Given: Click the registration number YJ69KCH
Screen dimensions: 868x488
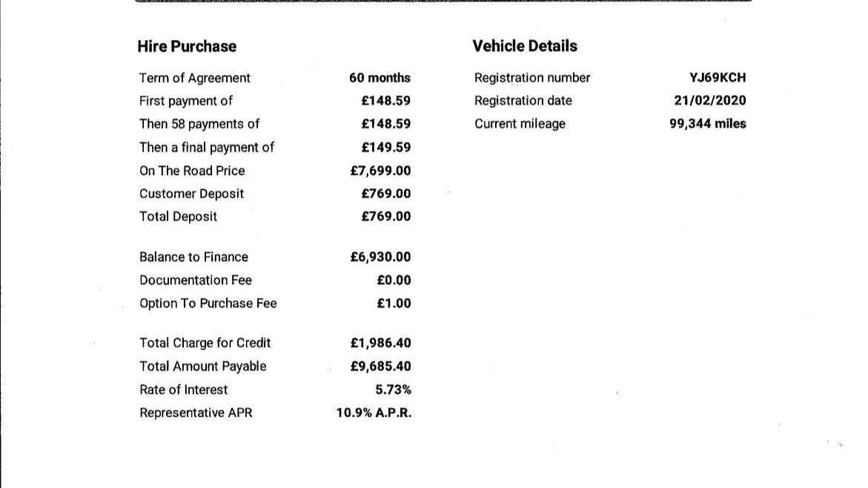Looking at the screenshot, I should tap(718, 78).
